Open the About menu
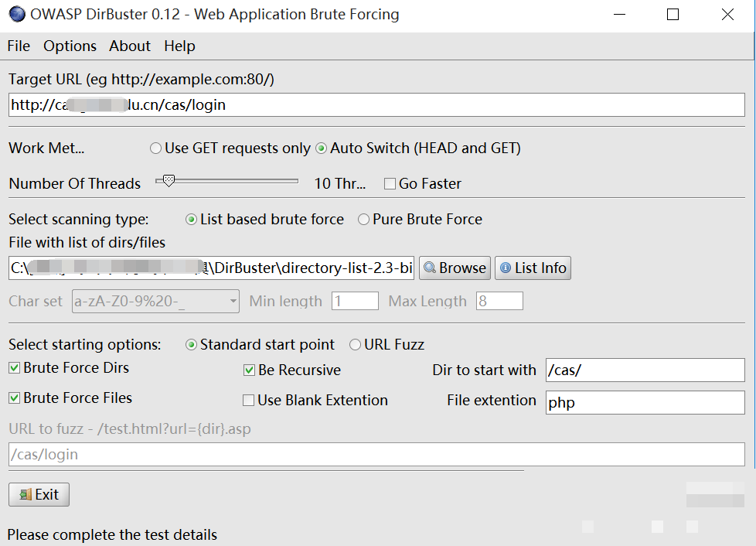 coord(130,46)
